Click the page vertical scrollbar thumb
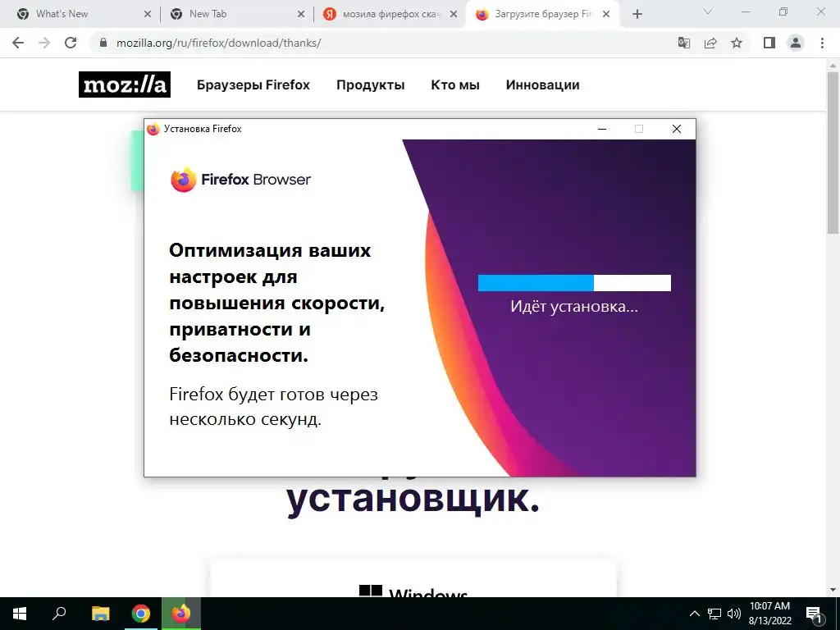 click(x=833, y=153)
